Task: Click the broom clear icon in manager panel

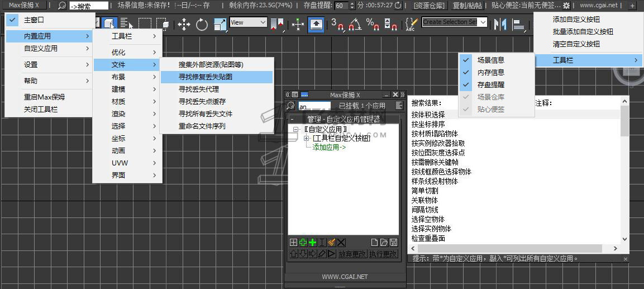Action: [x=331, y=242]
